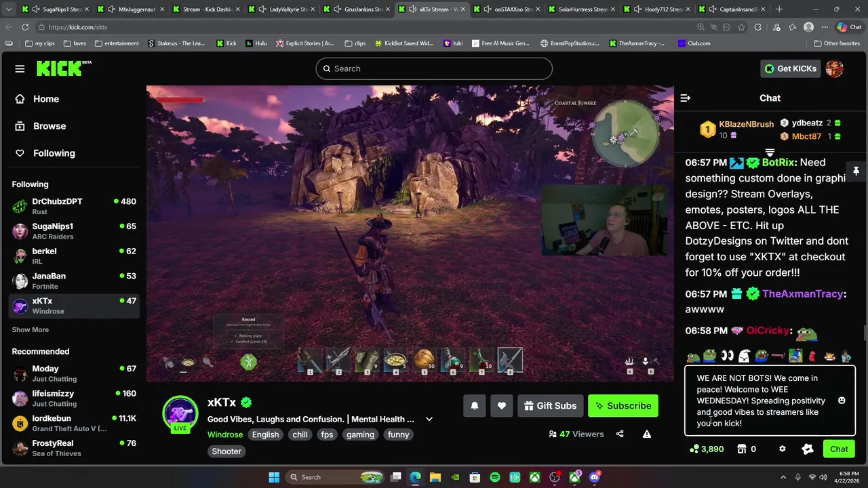Click the Get KICKs button

(x=791, y=68)
